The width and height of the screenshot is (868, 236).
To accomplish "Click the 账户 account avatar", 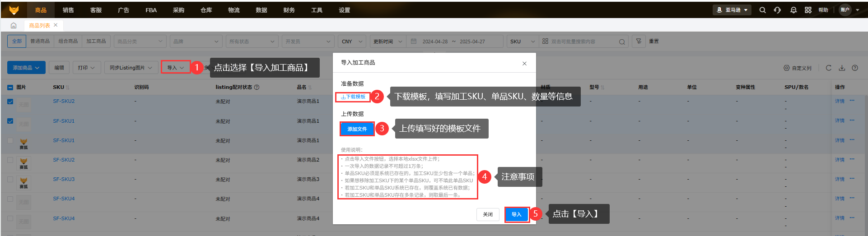I will click(x=845, y=10).
